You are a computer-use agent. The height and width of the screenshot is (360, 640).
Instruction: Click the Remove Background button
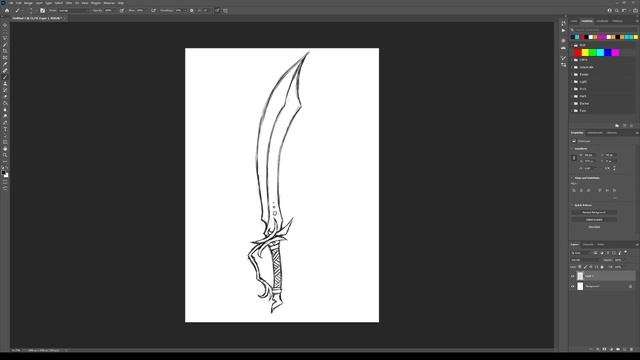[x=594, y=213]
